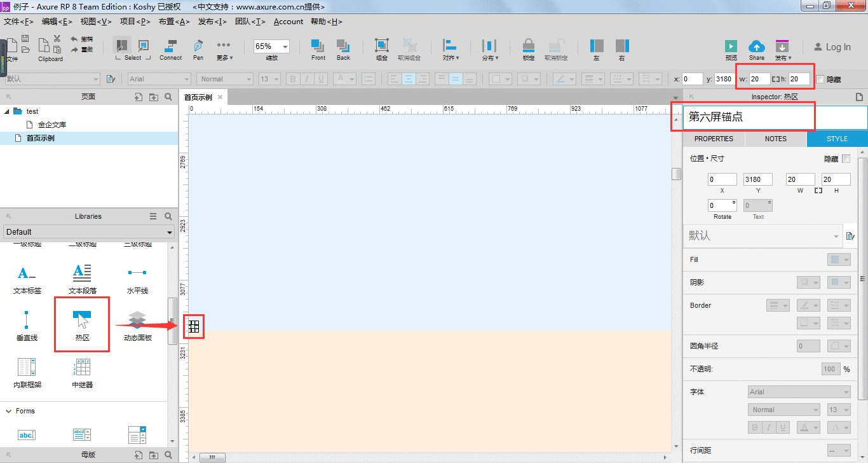This screenshot has width=868, height=463.
Task: Toggle Italic in format bar
Action: [x=307, y=79]
